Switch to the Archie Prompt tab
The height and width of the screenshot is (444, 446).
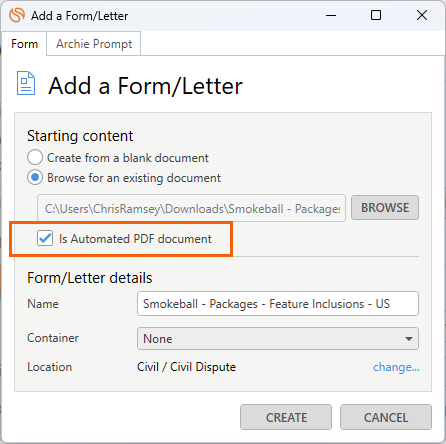coord(94,44)
